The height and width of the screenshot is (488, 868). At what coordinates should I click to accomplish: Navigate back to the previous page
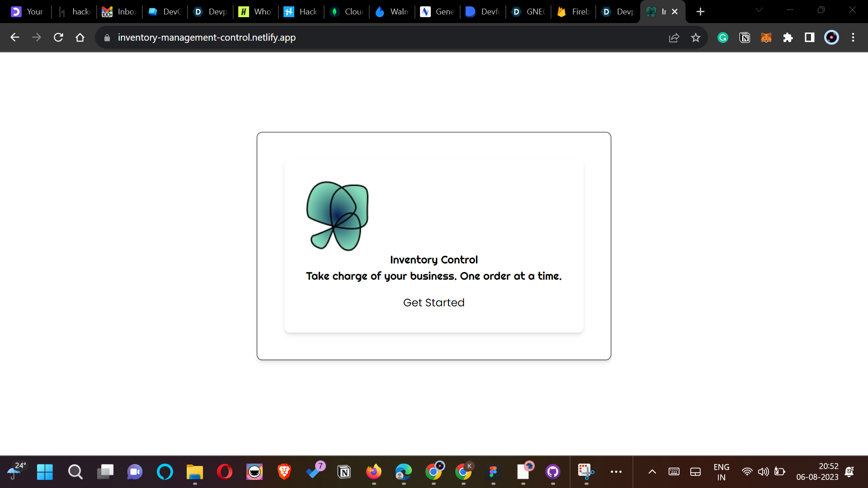(x=15, y=38)
